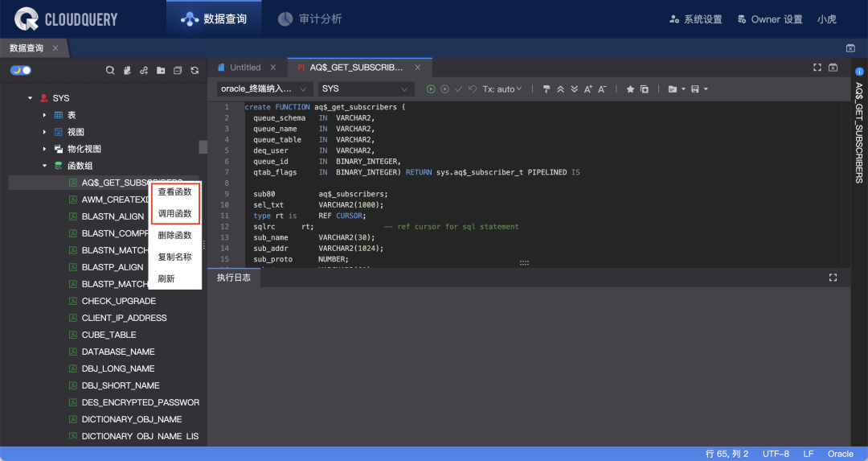Screen dimensions: 868x461
Task: Expand the editor pane to fullscreen
Action: coord(817,68)
